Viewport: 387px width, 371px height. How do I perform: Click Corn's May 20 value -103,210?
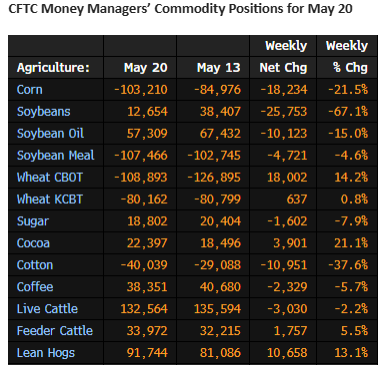click(141, 90)
